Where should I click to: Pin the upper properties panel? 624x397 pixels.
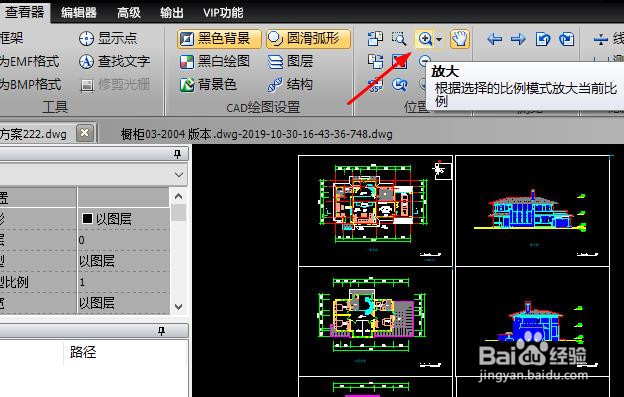point(177,154)
